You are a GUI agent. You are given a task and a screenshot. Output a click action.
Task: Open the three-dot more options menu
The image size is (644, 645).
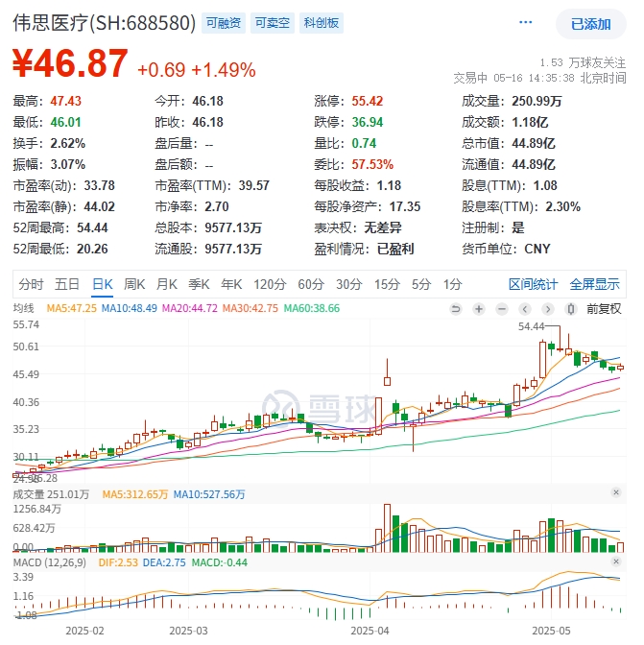click(525, 22)
